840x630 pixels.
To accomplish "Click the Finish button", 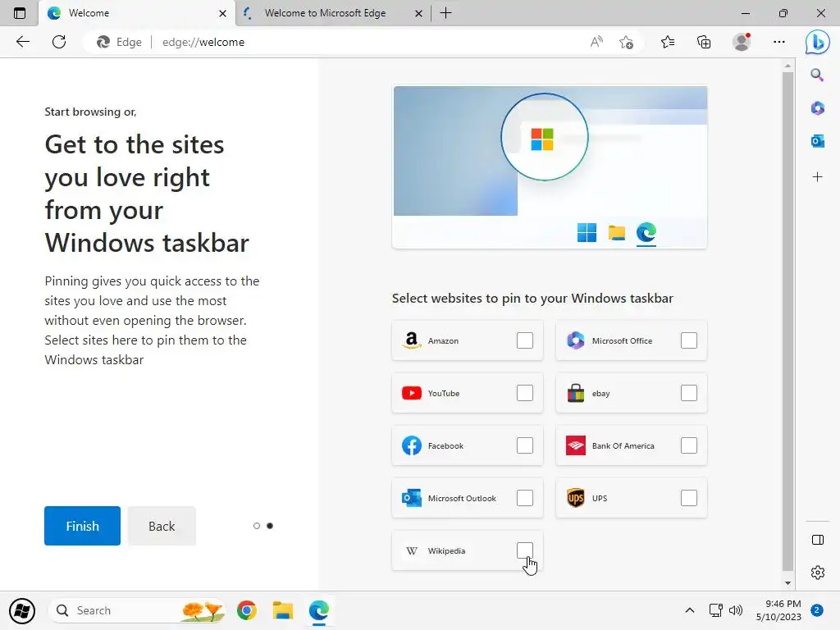I will [83, 526].
